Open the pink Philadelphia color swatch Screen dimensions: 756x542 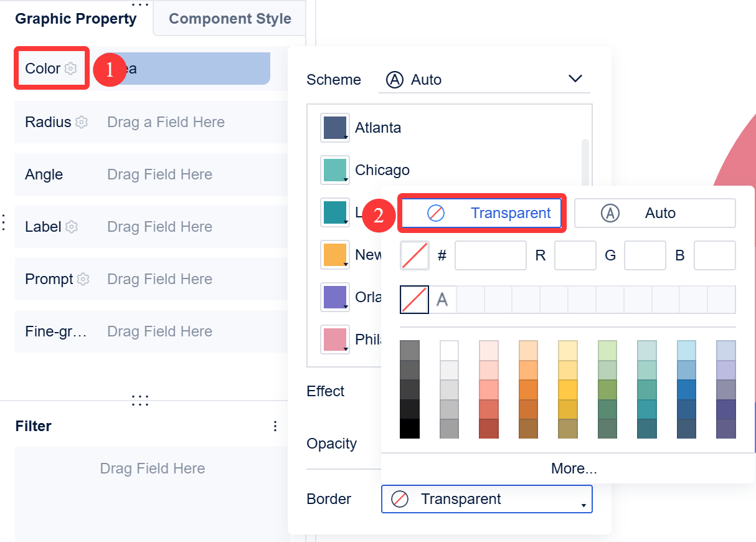335,340
